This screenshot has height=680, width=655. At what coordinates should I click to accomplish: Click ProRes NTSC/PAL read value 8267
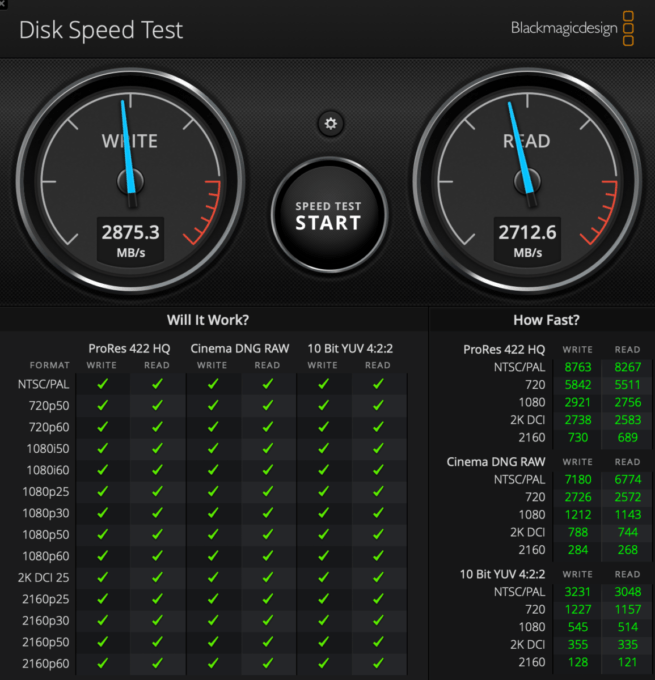tap(628, 367)
